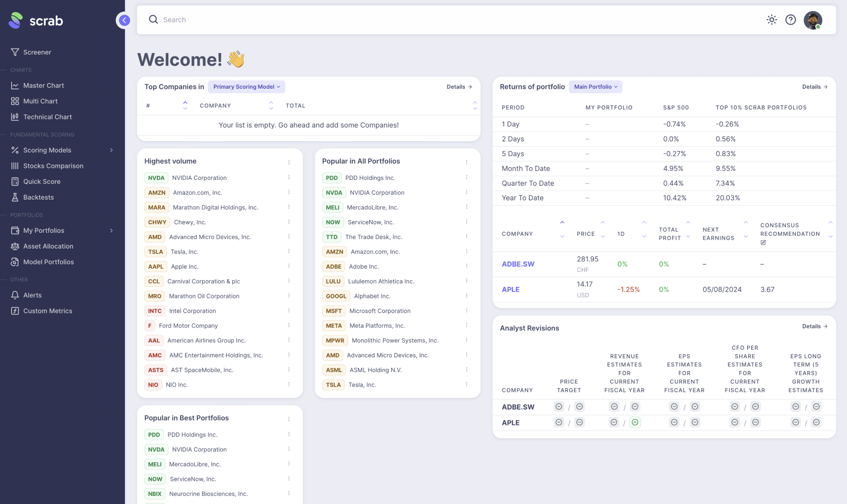Open options for Ford Motor Company row

click(289, 325)
